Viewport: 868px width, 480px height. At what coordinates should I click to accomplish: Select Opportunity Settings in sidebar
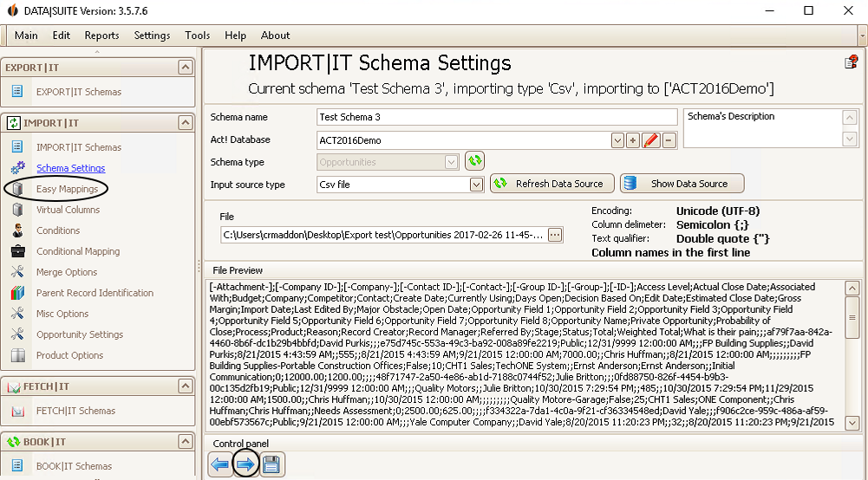pos(80,334)
